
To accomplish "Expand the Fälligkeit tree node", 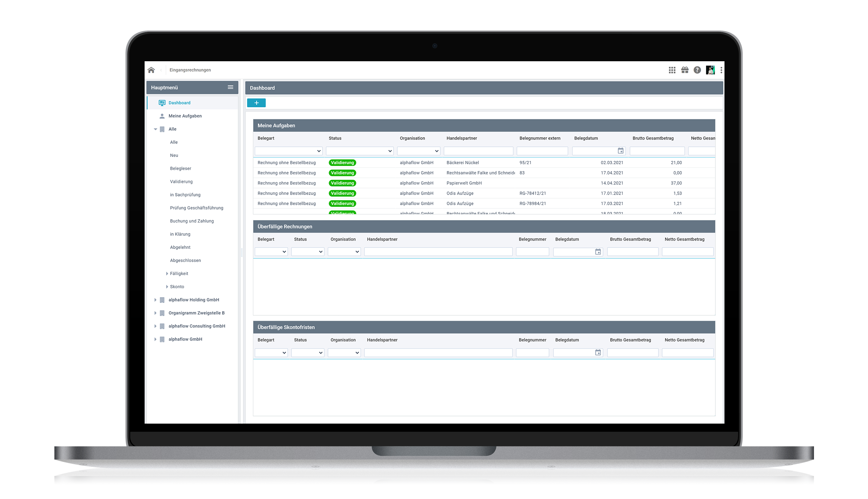I will tap(167, 274).
